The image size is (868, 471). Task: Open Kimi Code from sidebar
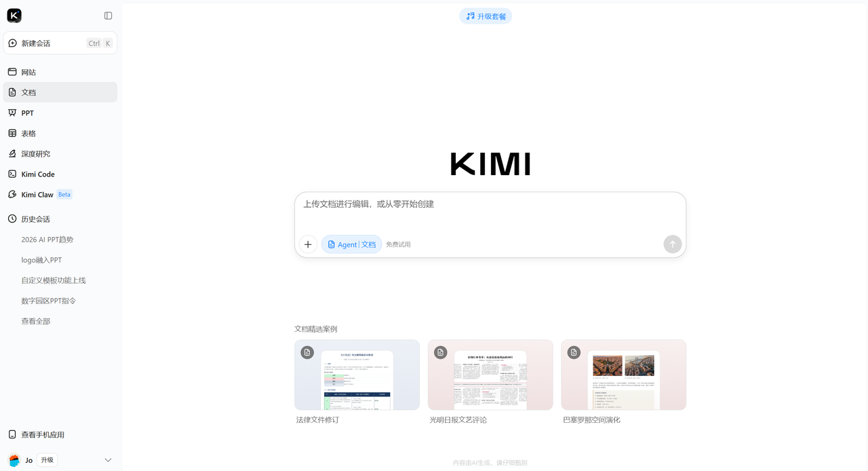(x=60, y=174)
